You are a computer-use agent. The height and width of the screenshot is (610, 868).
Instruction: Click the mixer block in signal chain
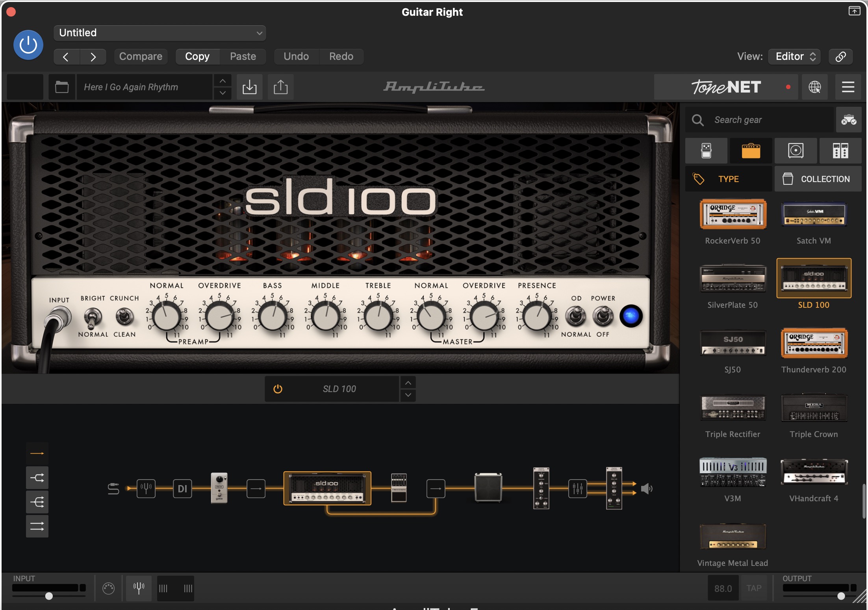(x=577, y=489)
